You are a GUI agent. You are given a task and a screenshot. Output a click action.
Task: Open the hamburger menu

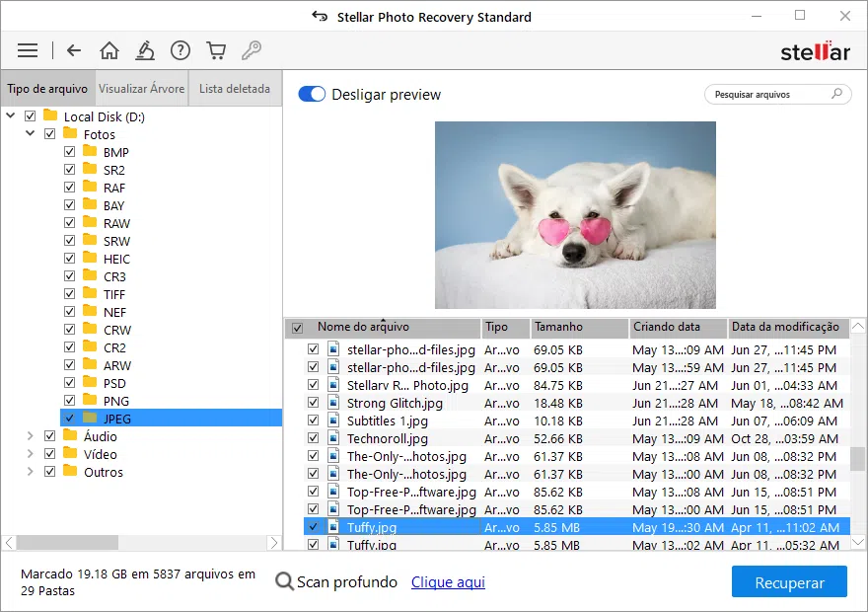(28, 50)
